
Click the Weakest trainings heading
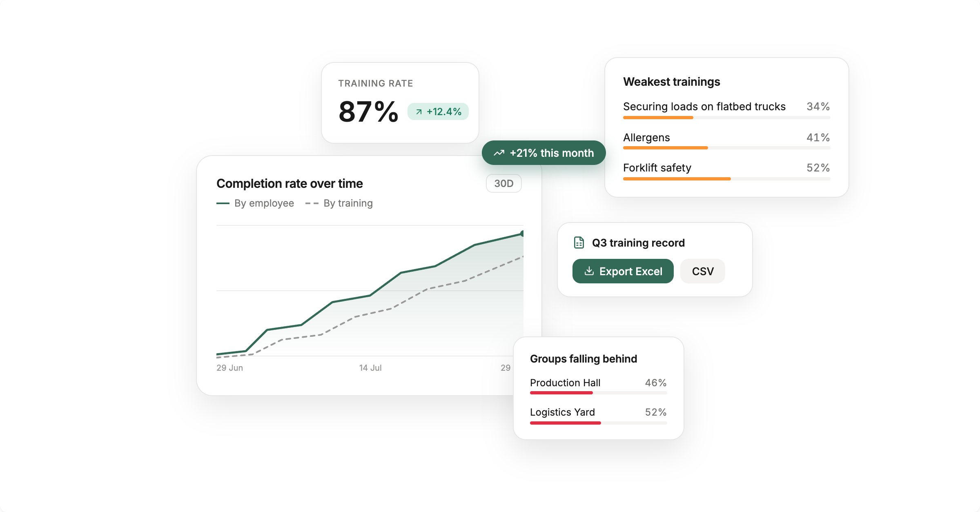point(672,82)
